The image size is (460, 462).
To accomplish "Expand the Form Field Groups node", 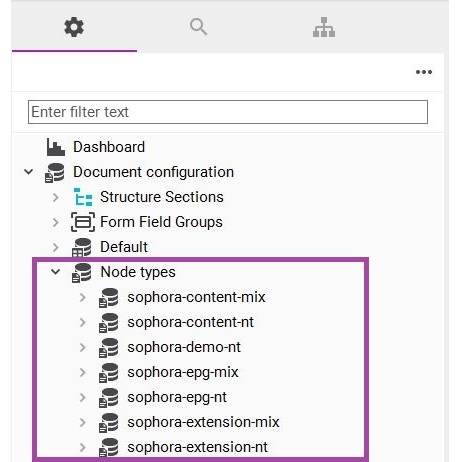I will [56, 222].
